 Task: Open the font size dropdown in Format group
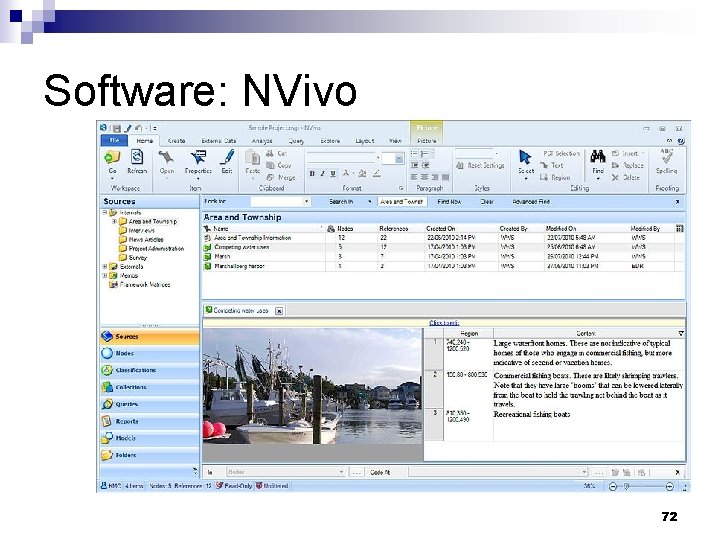pos(399,158)
